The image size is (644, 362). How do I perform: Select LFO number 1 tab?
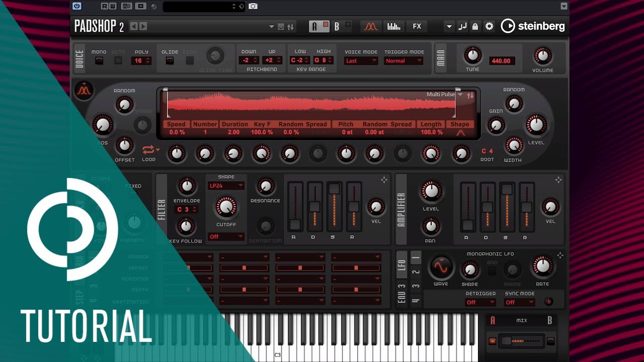pos(416,258)
